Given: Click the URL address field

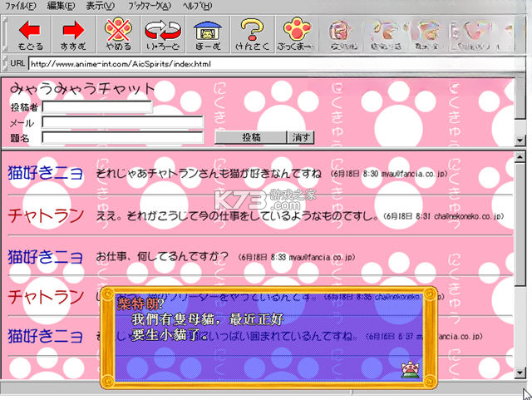Looking at the screenshot, I should (x=276, y=64).
